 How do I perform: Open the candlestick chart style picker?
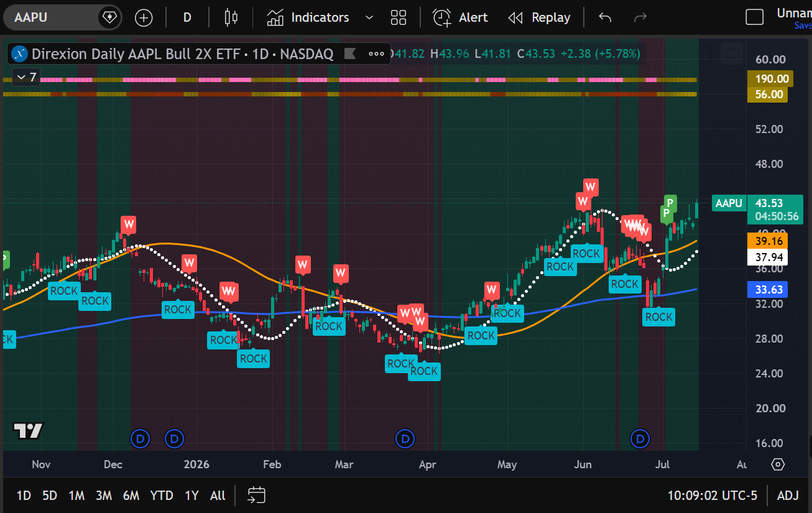coord(231,17)
